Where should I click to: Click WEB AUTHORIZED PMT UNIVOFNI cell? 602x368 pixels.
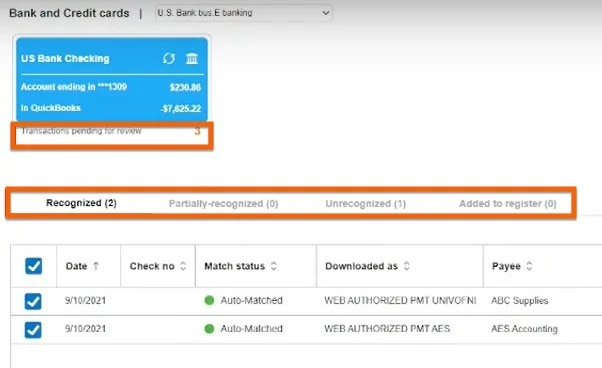point(400,300)
